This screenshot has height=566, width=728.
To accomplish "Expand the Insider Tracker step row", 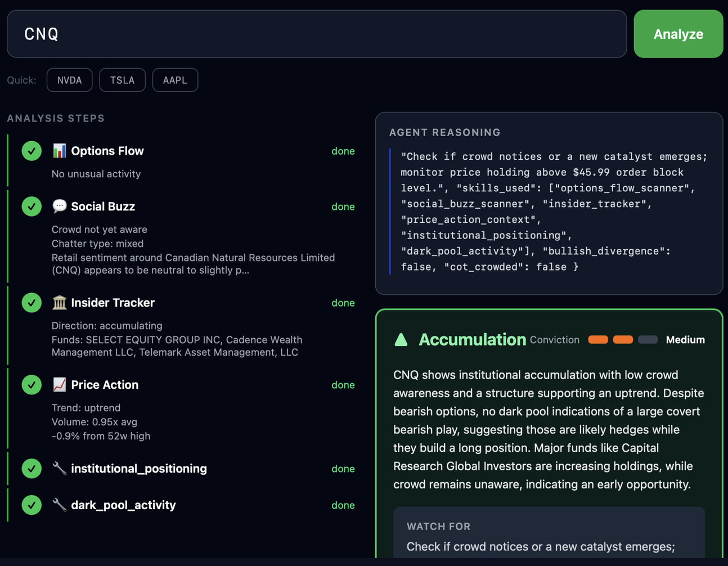I will (113, 303).
